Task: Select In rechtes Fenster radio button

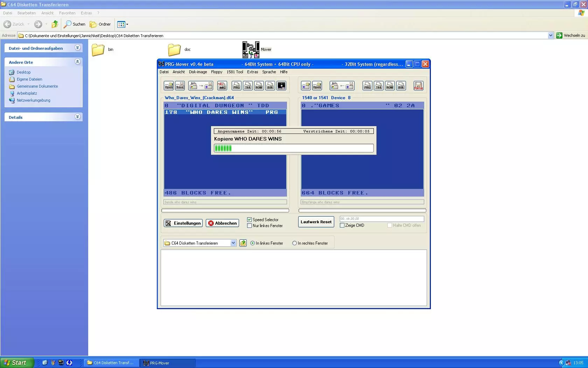Action: pos(294,243)
